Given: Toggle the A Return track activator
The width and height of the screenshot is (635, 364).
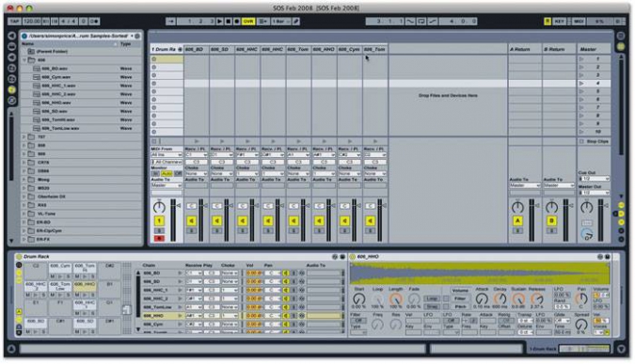Looking at the screenshot, I should pos(517,221).
